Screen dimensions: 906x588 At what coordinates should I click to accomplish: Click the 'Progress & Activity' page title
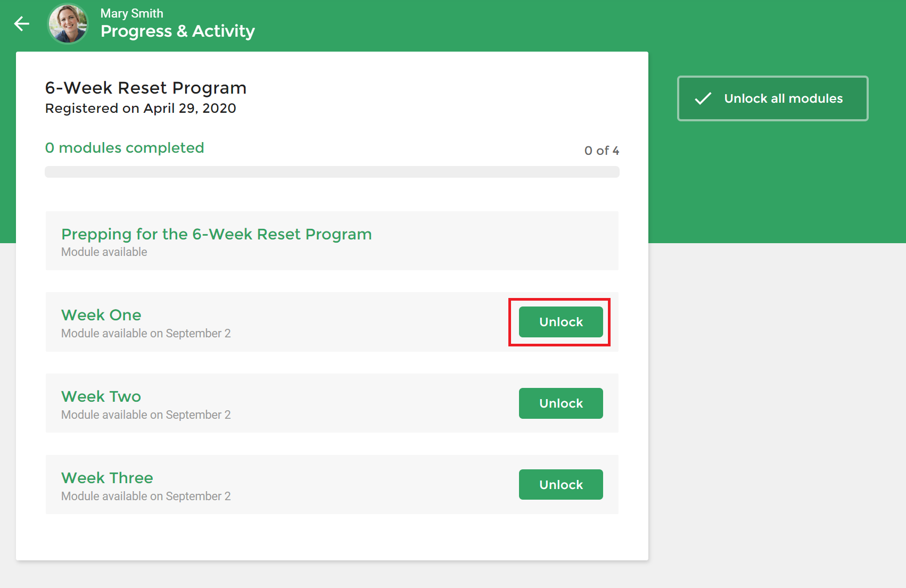pyautogui.click(x=178, y=31)
